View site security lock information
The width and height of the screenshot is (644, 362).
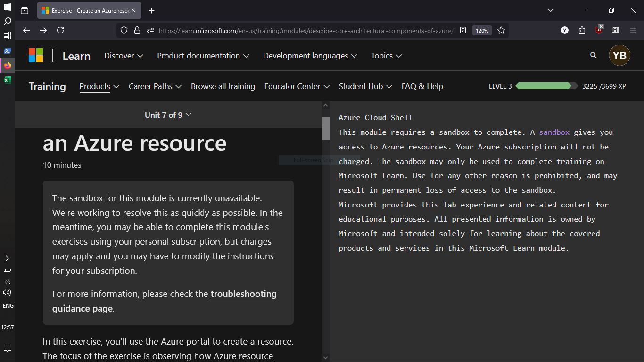pos(137,30)
